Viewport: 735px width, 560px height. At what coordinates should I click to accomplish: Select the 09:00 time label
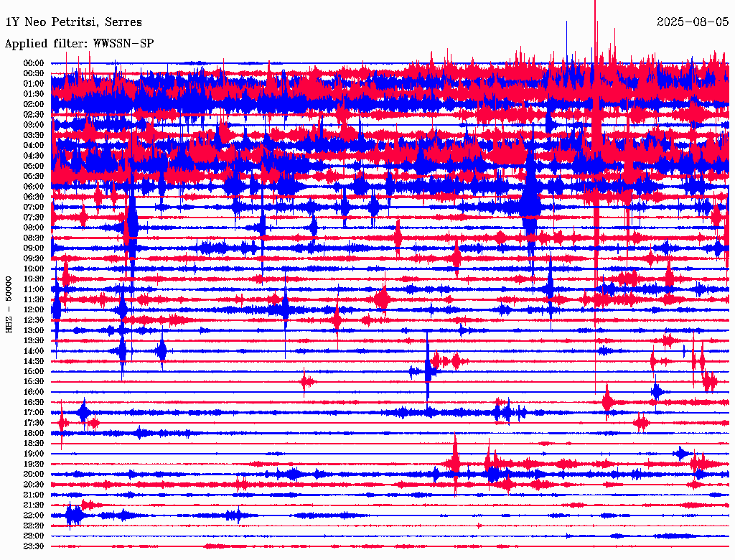click(34, 248)
